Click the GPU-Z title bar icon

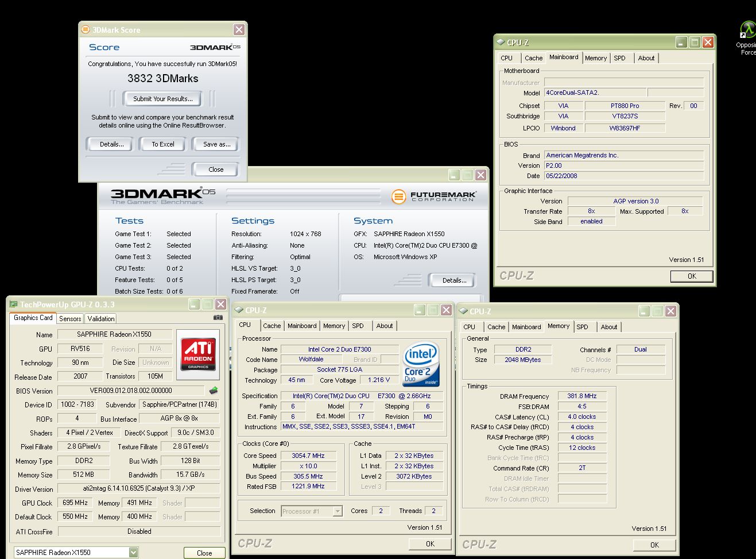point(14,304)
